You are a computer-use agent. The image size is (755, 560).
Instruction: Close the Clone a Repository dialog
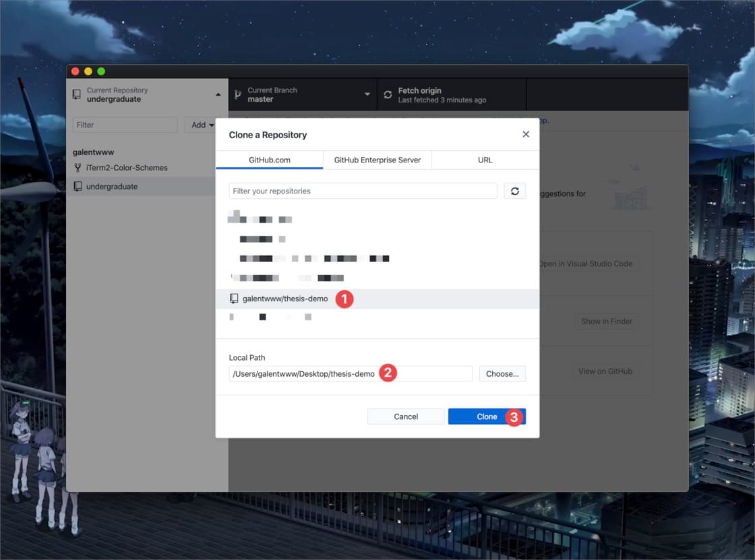[x=526, y=134]
